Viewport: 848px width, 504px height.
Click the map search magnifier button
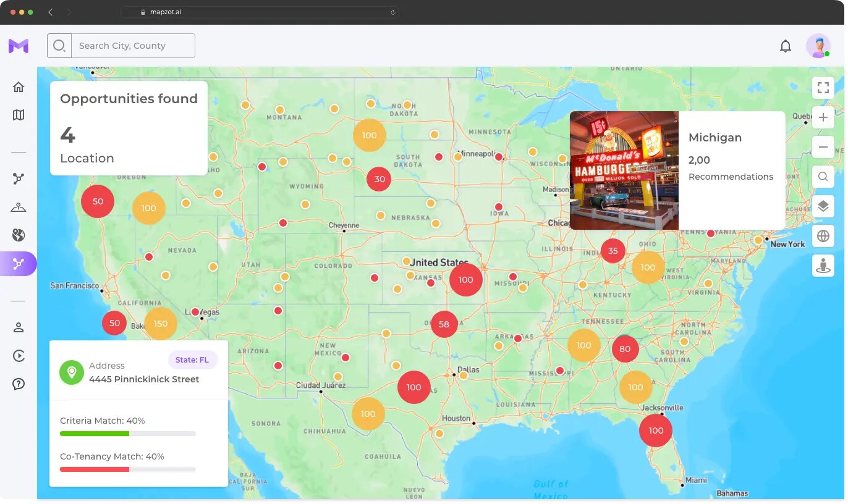823,177
